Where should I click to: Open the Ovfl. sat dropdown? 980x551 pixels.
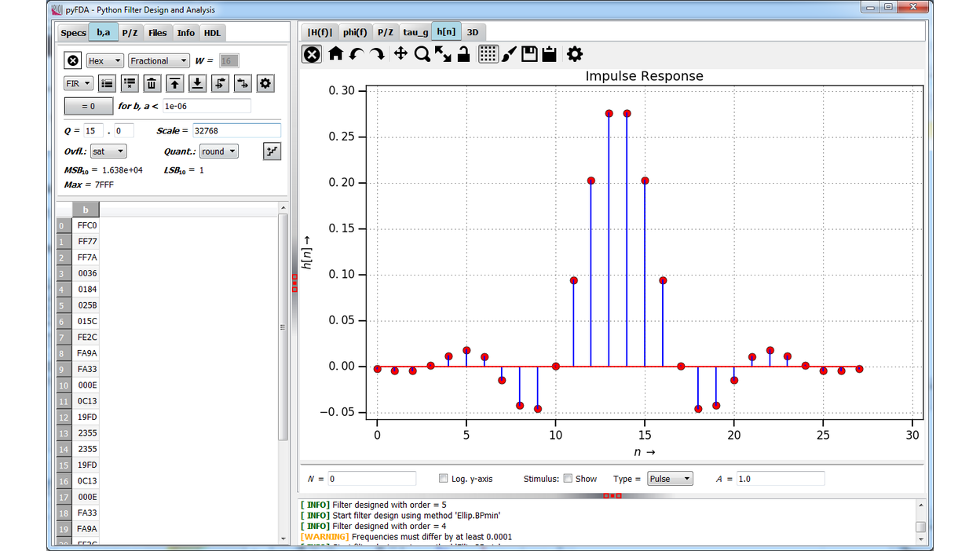(108, 151)
